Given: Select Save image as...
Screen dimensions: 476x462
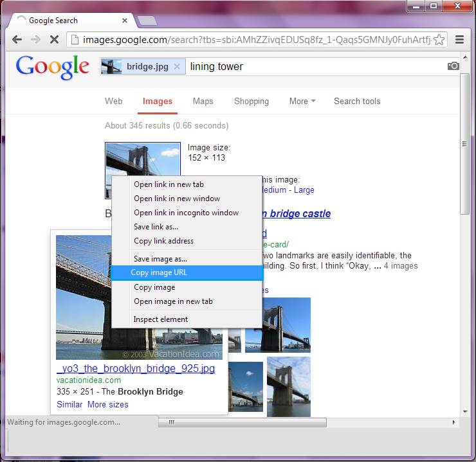Looking at the screenshot, I should coord(187,259).
